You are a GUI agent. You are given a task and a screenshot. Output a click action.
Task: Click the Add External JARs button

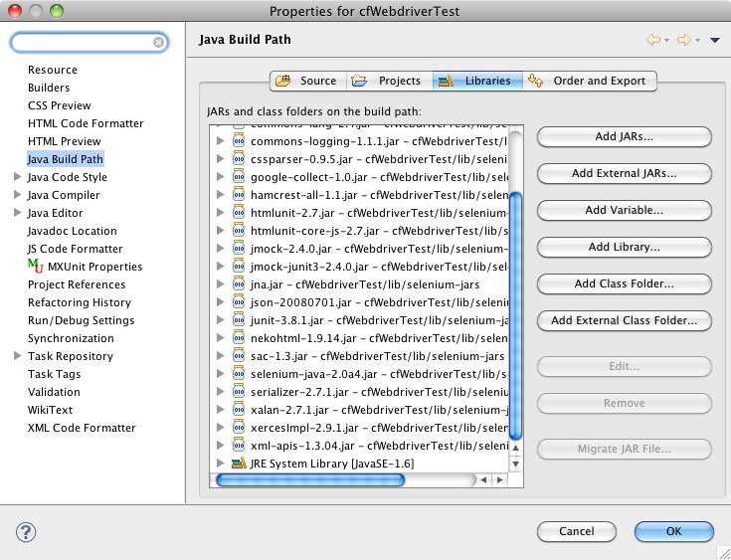(x=624, y=173)
